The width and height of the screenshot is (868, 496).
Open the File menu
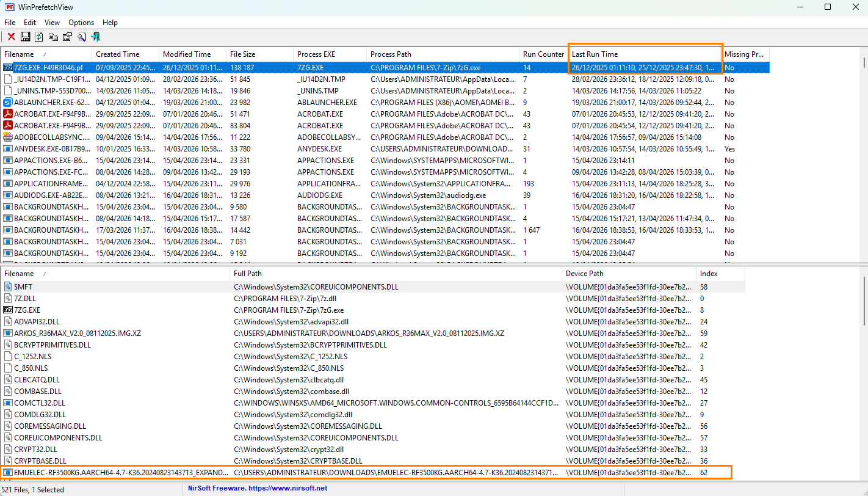tap(10, 23)
